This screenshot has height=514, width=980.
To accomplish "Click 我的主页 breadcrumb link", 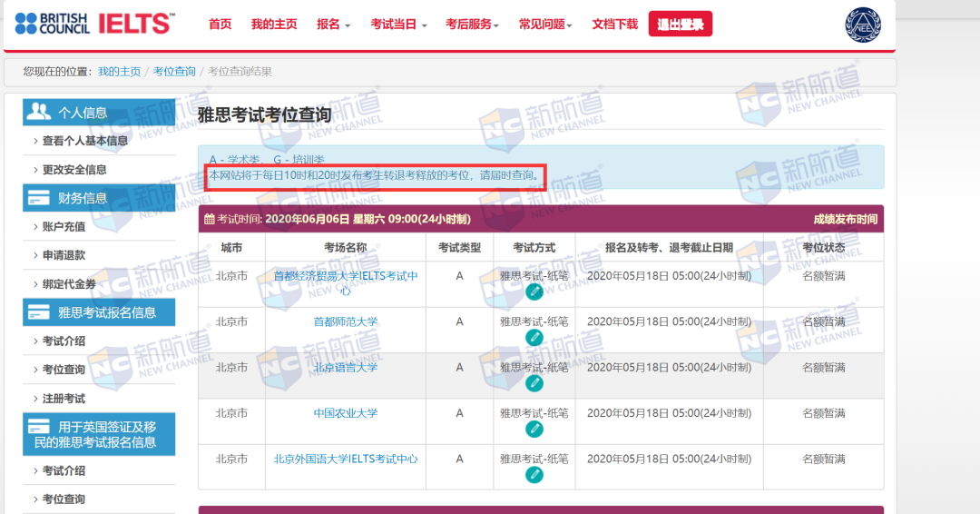I will click(119, 72).
